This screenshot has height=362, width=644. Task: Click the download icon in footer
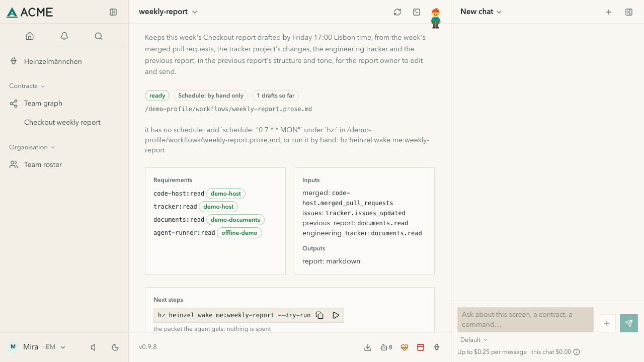pyautogui.click(x=368, y=347)
